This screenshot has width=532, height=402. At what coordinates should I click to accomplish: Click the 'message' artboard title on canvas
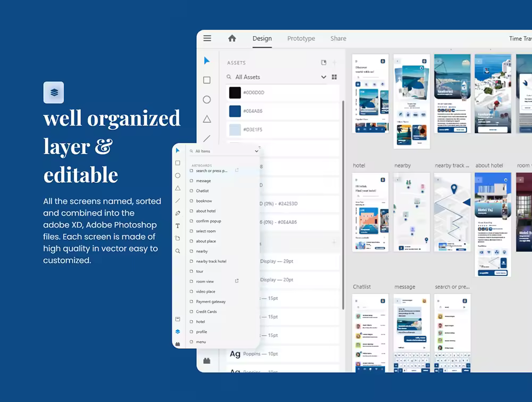coord(405,287)
